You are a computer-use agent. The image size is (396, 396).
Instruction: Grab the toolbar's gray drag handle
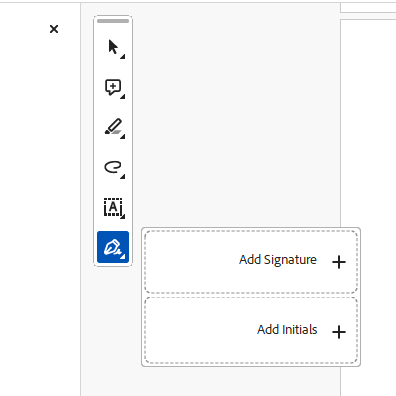[113, 21]
